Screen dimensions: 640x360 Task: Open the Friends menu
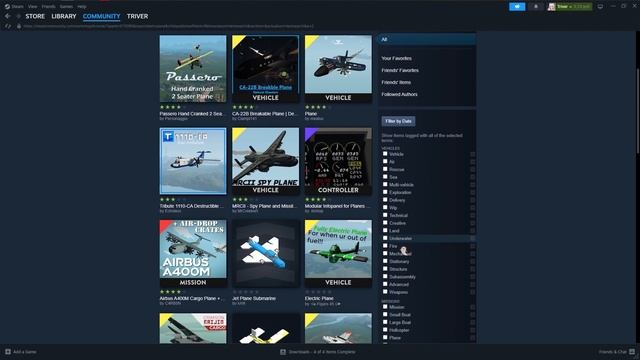[49, 7]
